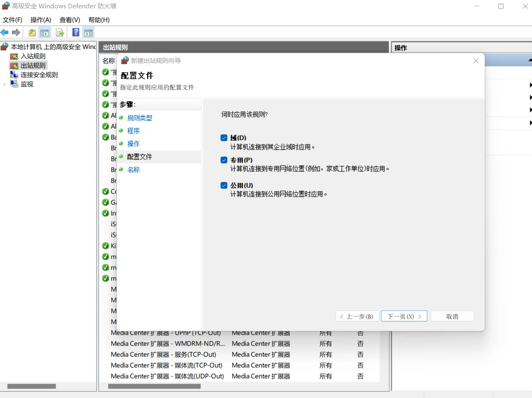Click the 名称 column header

pos(108,61)
